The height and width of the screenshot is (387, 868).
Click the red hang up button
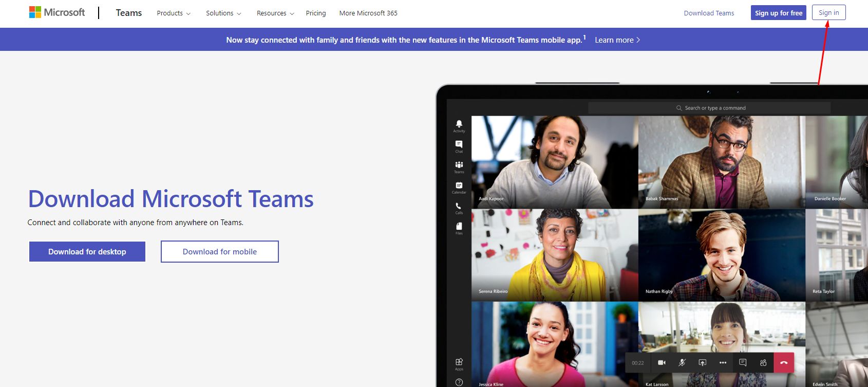(784, 363)
